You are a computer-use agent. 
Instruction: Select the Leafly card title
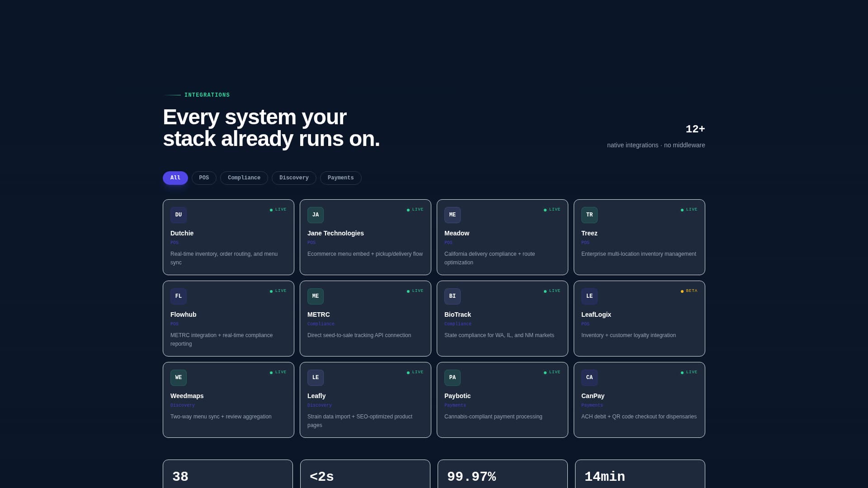click(x=316, y=396)
